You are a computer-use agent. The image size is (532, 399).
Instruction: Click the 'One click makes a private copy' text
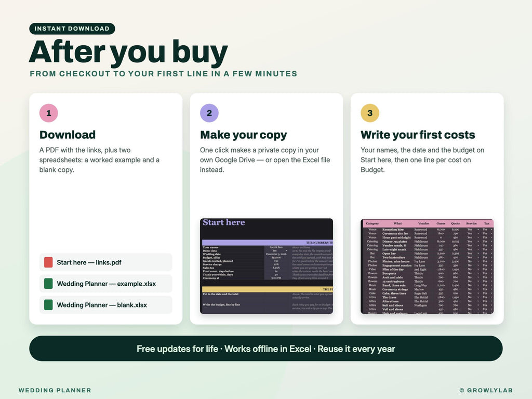point(265,160)
